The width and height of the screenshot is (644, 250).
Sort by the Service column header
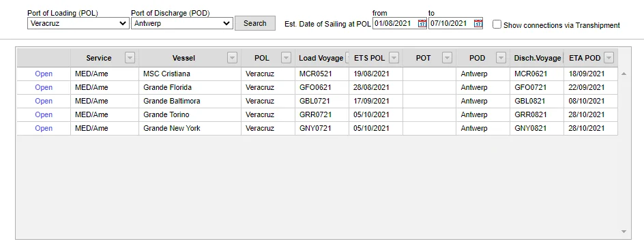[x=98, y=58]
